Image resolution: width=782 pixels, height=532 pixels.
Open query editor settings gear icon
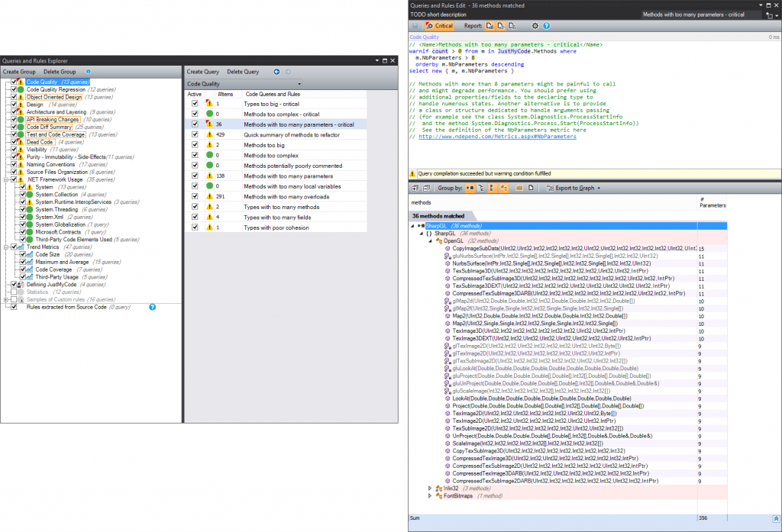(x=535, y=26)
